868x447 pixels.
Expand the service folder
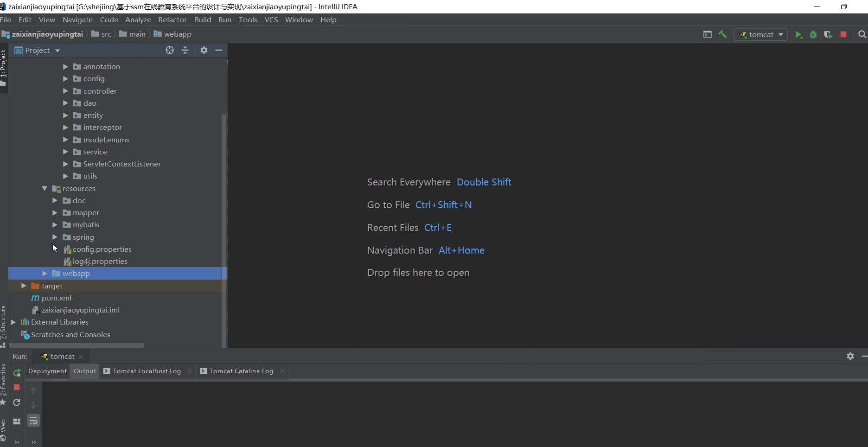click(65, 152)
